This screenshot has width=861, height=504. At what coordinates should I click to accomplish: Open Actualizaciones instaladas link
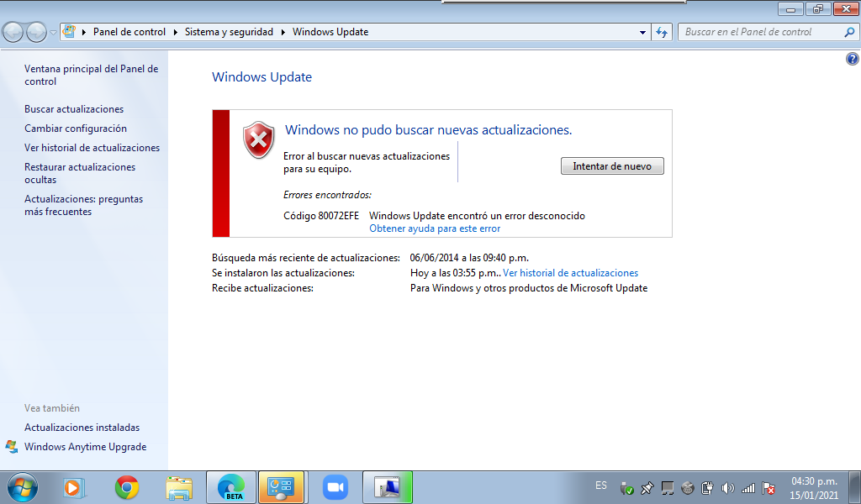pyautogui.click(x=82, y=428)
